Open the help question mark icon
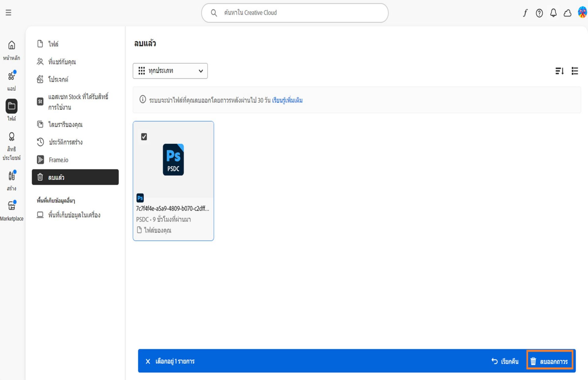The height and width of the screenshot is (380, 588). pos(539,13)
